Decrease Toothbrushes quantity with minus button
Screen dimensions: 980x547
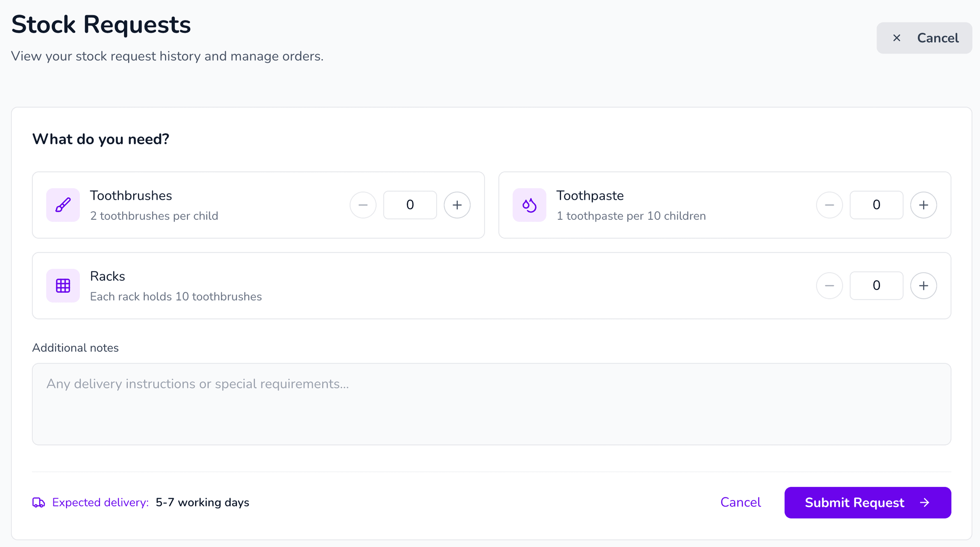click(x=363, y=205)
